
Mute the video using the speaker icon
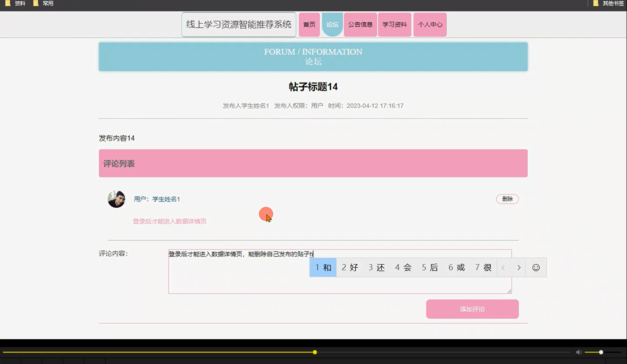coord(578,352)
